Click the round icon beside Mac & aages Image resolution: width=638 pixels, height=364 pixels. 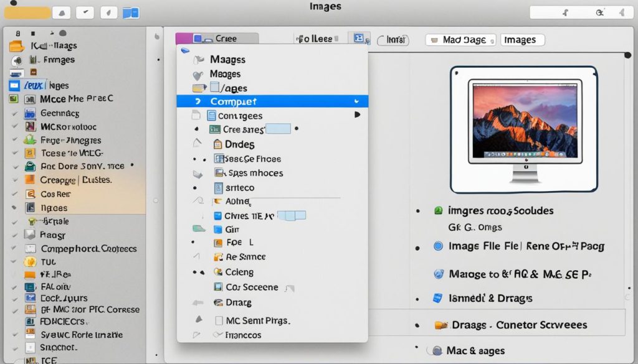tap(437, 350)
